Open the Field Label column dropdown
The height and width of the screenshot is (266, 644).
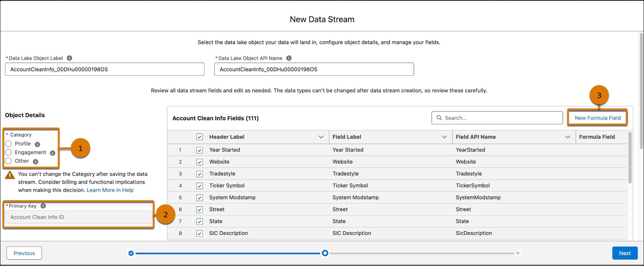point(444,137)
